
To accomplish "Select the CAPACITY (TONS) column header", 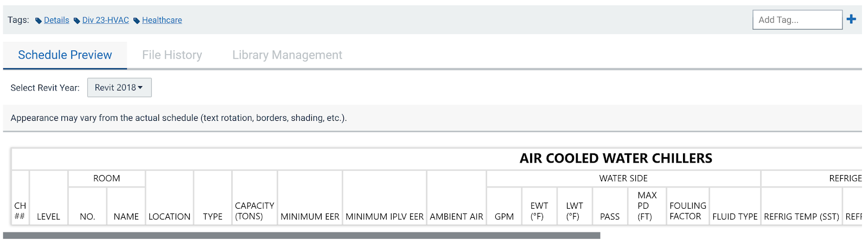I will (x=254, y=211).
